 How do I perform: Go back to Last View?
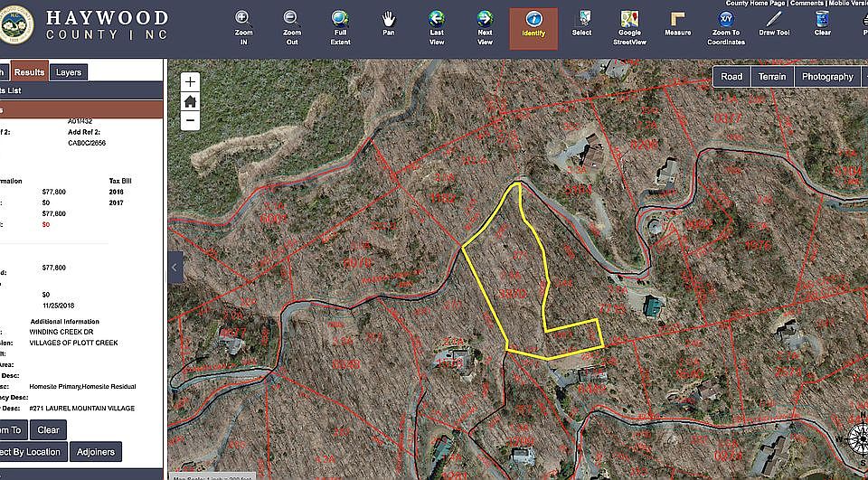(x=436, y=28)
